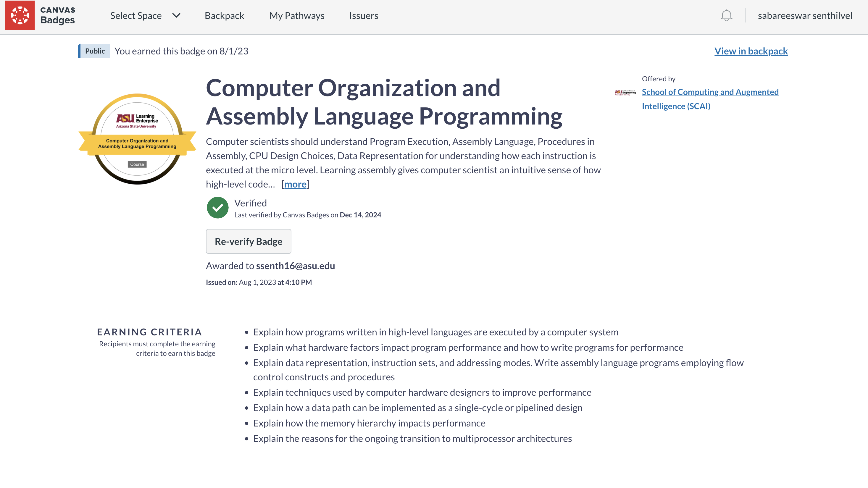The height and width of the screenshot is (488, 868).
Task: Click the Canvas Badges logo icon
Action: [x=20, y=15]
